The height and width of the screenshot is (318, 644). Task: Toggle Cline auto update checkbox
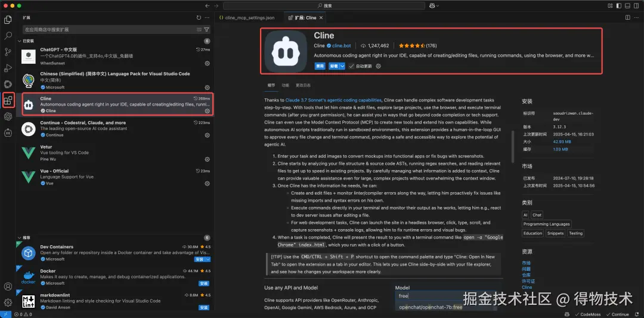pos(351,66)
